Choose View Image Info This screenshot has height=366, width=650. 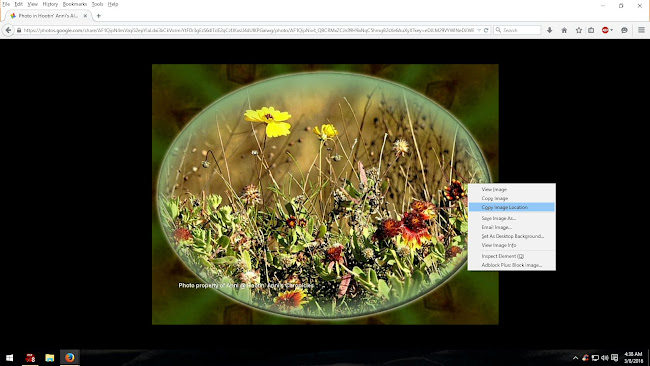click(x=512, y=245)
